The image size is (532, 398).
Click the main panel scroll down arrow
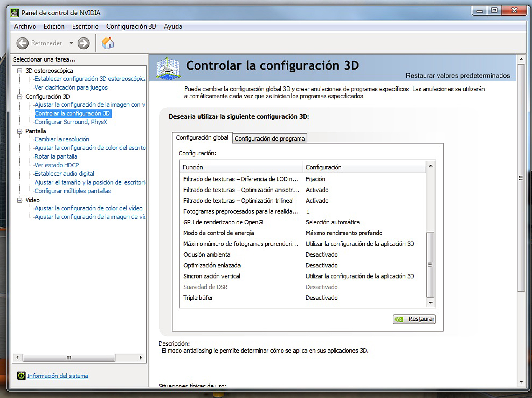pyautogui.click(x=521, y=382)
